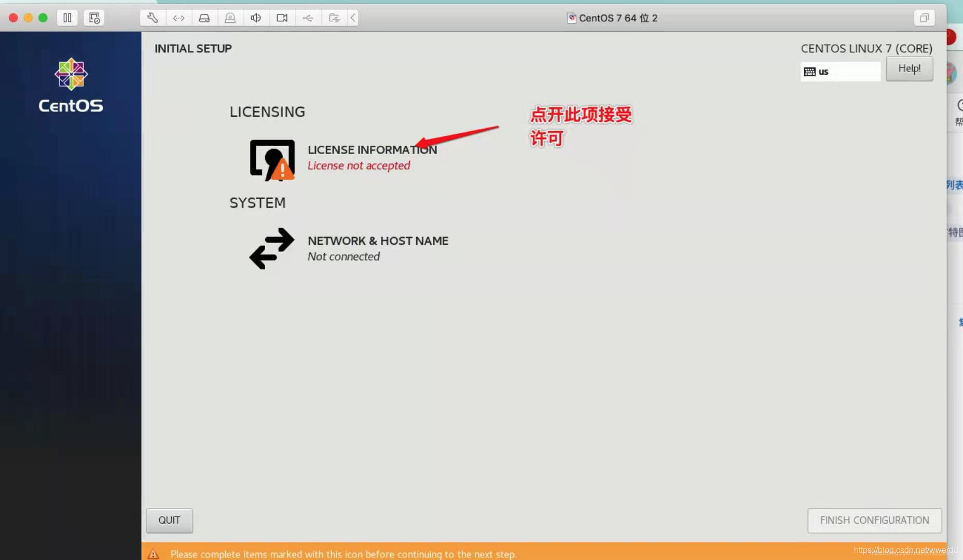
Task: Click the 'Please complete items marked' warning message
Action: 343,554
